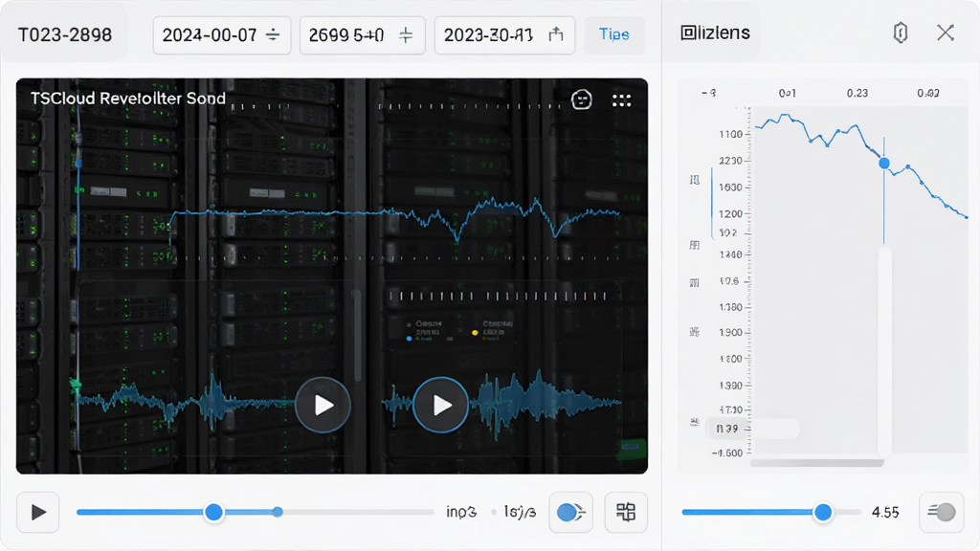Screen dimensions: 980x551
Task: Open the Tips button
Action: [613, 34]
